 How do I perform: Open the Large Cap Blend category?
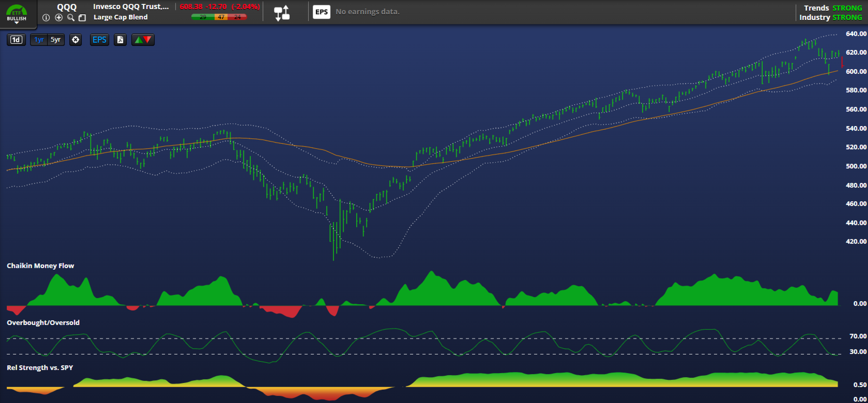point(120,17)
